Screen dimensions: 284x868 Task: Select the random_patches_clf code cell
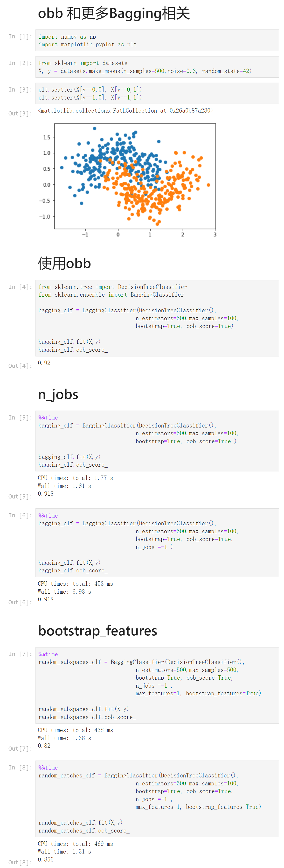pos(157,799)
